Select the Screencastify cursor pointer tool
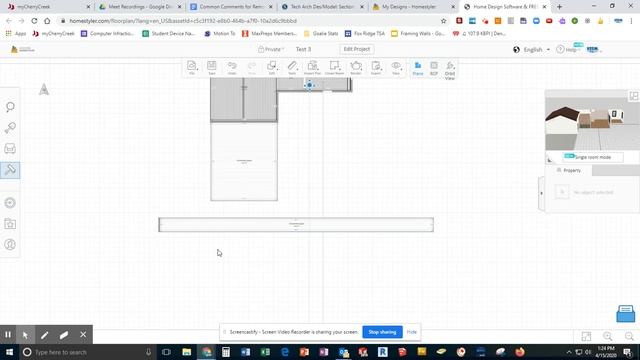Image resolution: width=640 pixels, height=360 pixels. tap(25, 335)
